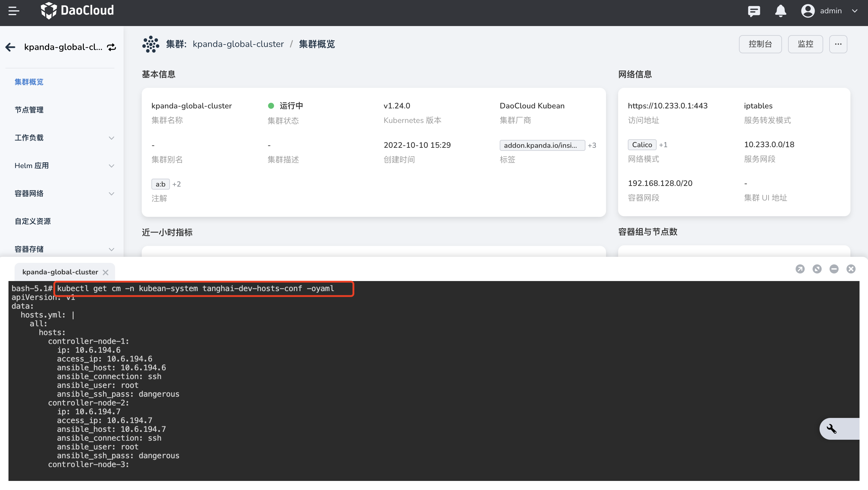Click the 2022-10-10 15:29 creation time
Image resolution: width=868 pixels, height=490 pixels.
[x=417, y=145]
